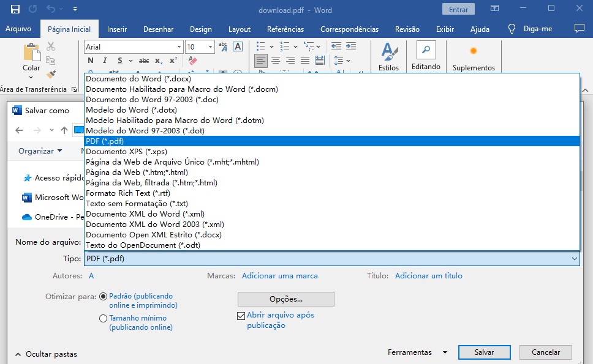Expand the numbered list style arrow
Screen dimensions: 593x364
tap(295, 47)
